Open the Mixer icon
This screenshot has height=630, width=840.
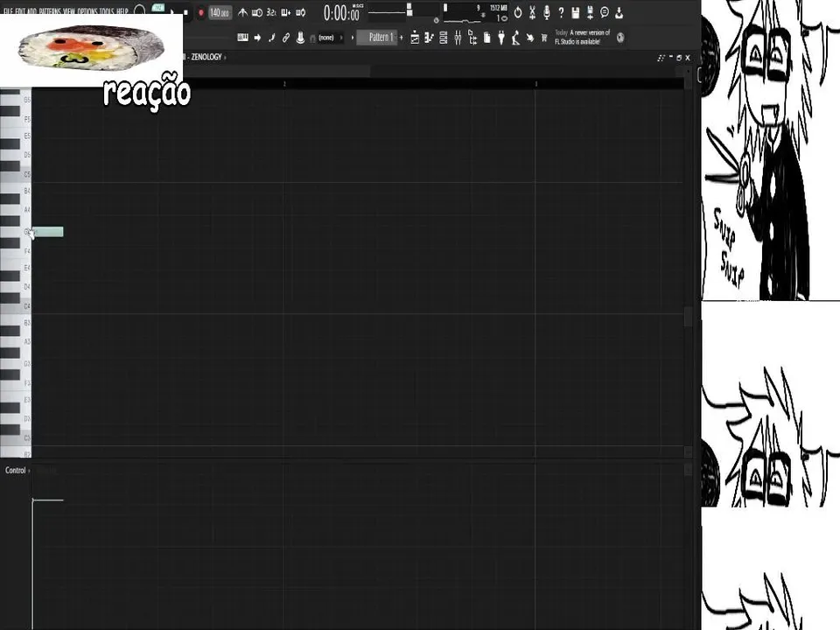point(458,38)
